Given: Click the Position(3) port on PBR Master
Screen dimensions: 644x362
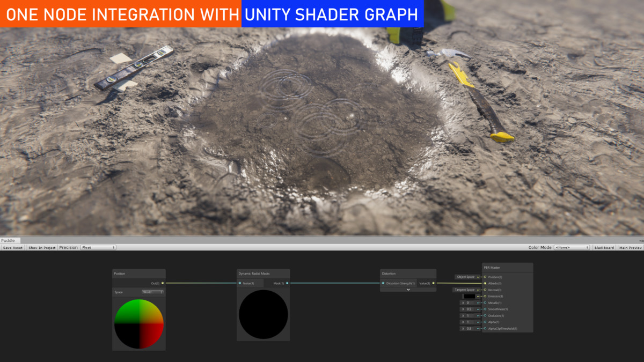Looking at the screenshot, I should [x=485, y=277].
